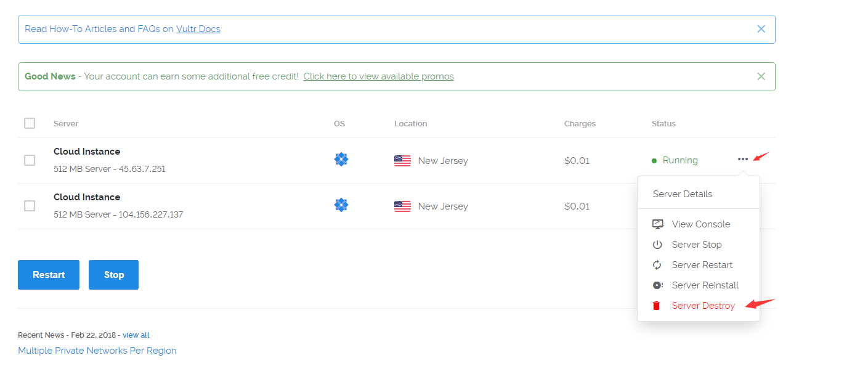Click the red Server Destroy trash icon
Screen dimensions: 868x379
657,306
